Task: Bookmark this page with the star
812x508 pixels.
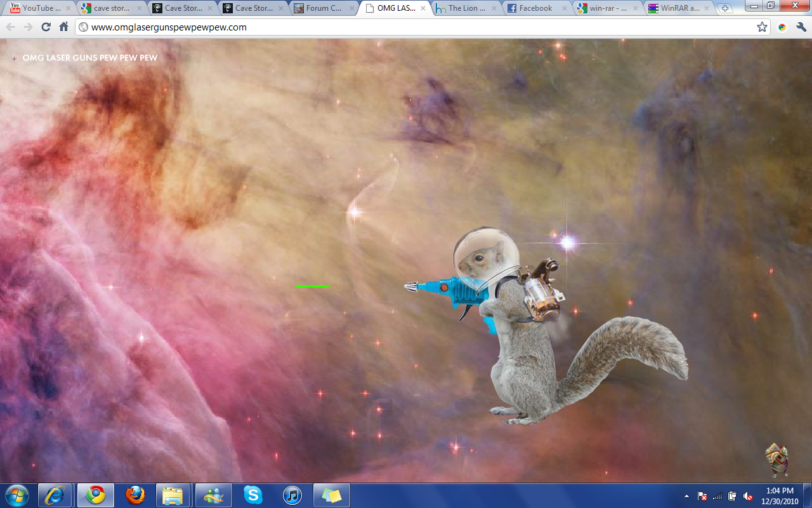Action: point(762,27)
